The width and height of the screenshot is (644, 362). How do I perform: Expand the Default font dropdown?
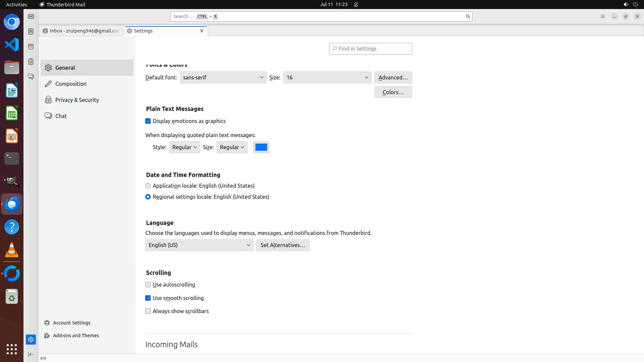coord(223,77)
